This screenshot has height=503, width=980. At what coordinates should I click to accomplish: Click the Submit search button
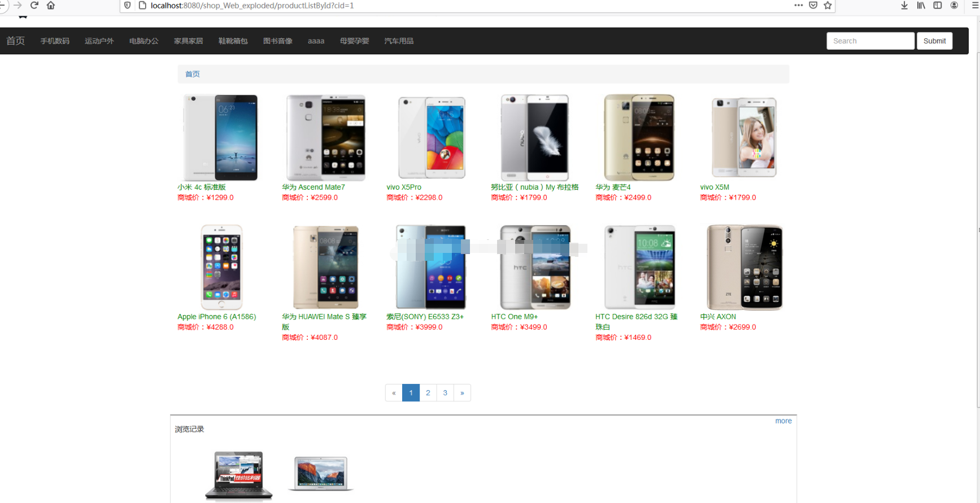click(934, 41)
